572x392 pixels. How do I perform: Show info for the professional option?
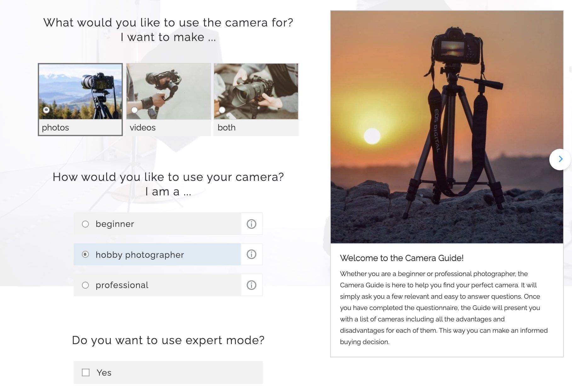tap(251, 285)
